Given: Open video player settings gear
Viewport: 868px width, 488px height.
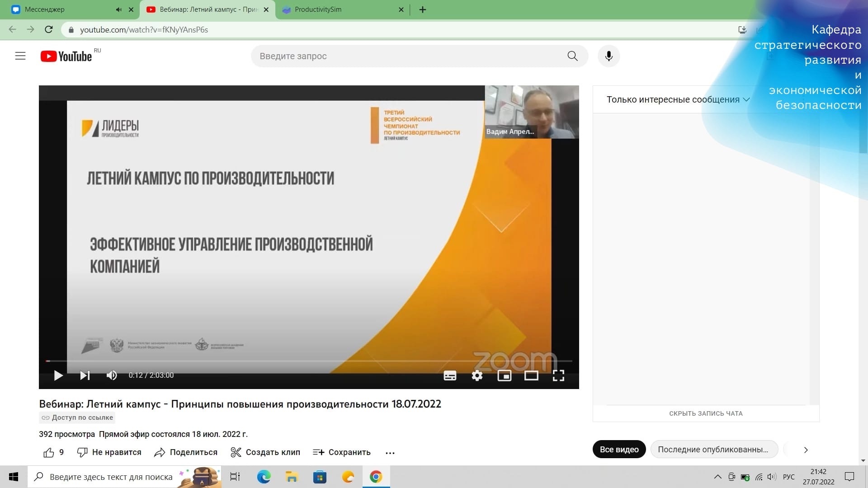Looking at the screenshot, I should 477,375.
